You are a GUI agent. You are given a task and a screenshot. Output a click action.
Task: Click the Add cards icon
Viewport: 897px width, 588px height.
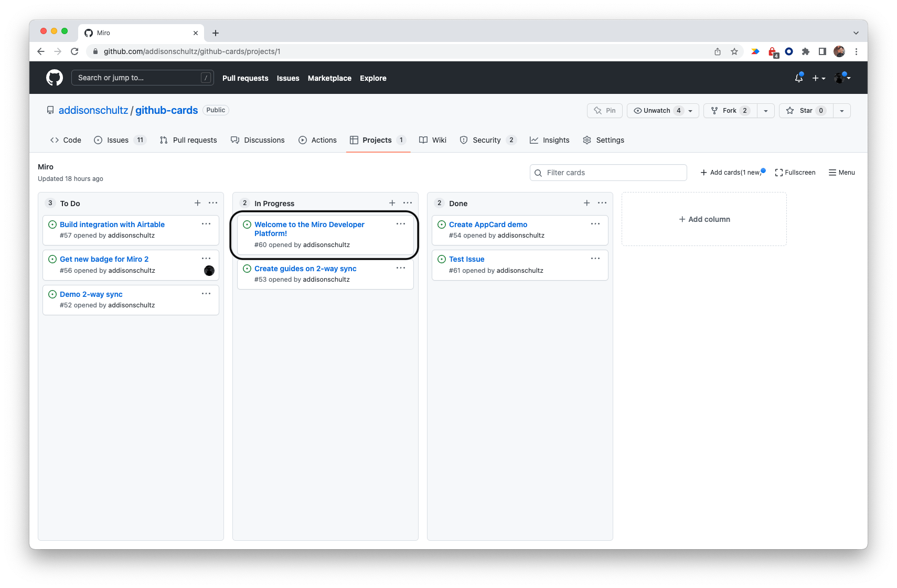click(x=703, y=172)
